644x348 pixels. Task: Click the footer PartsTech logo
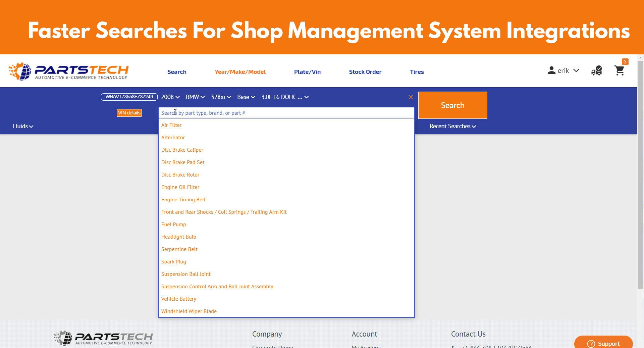click(103, 338)
